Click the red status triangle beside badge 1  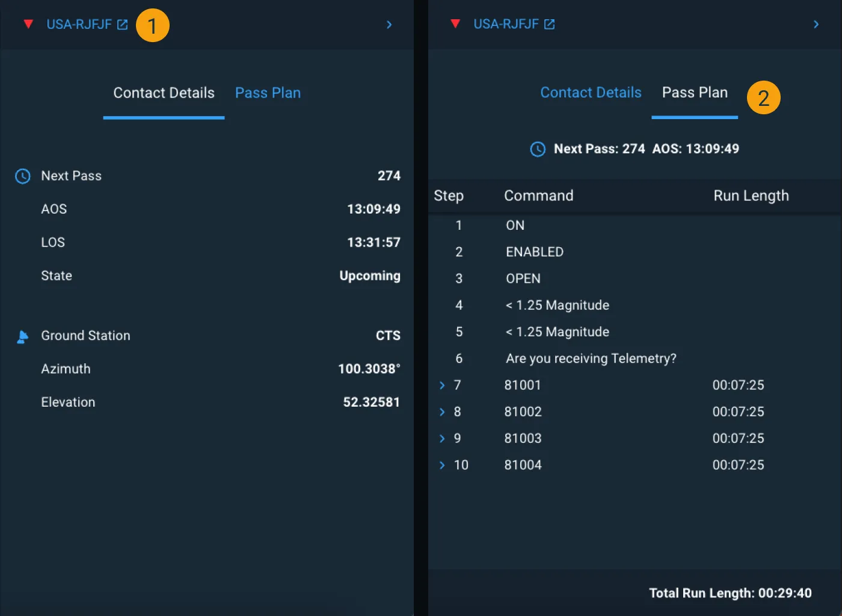click(x=28, y=24)
